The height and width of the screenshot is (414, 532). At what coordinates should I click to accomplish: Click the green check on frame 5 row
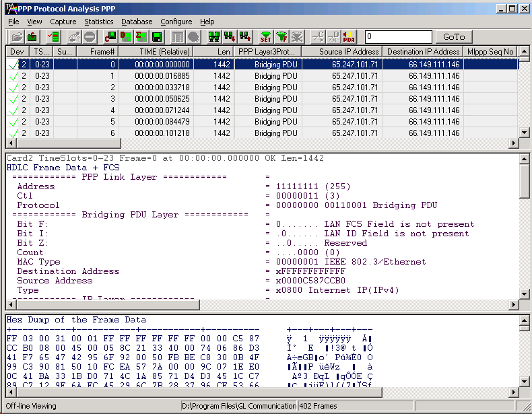pyautogui.click(x=13, y=122)
